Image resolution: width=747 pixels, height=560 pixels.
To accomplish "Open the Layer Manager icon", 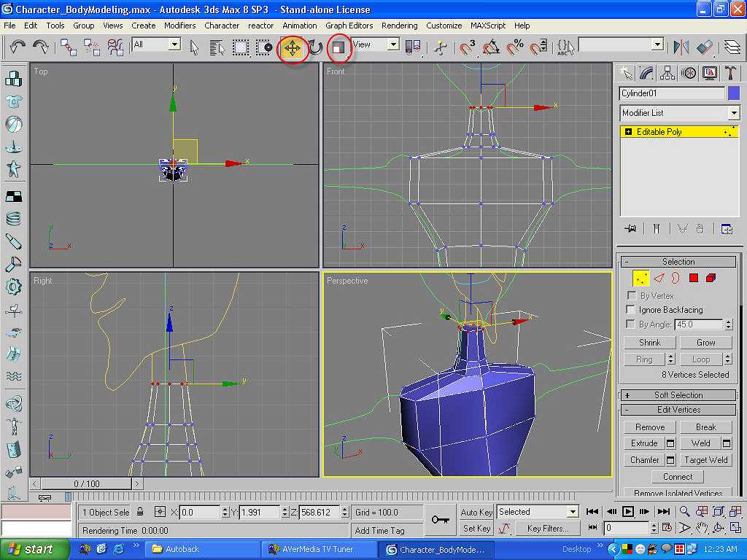I will pyautogui.click(x=732, y=47).
